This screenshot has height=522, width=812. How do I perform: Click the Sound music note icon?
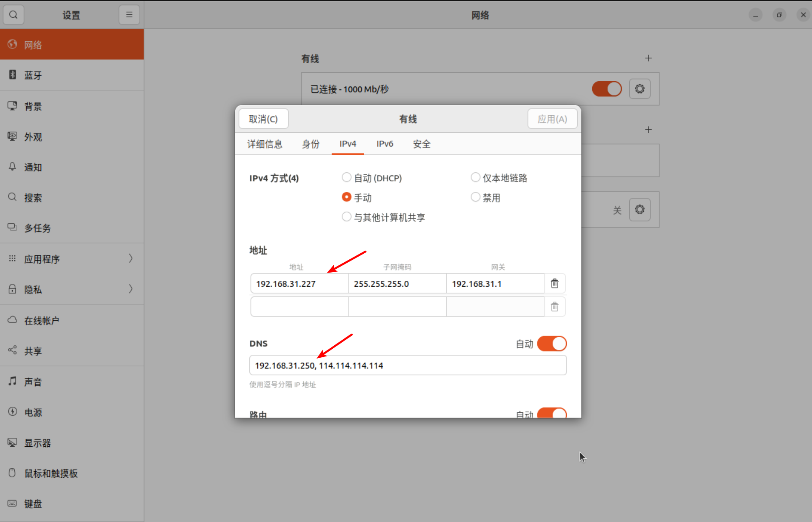tap(12, 381)
